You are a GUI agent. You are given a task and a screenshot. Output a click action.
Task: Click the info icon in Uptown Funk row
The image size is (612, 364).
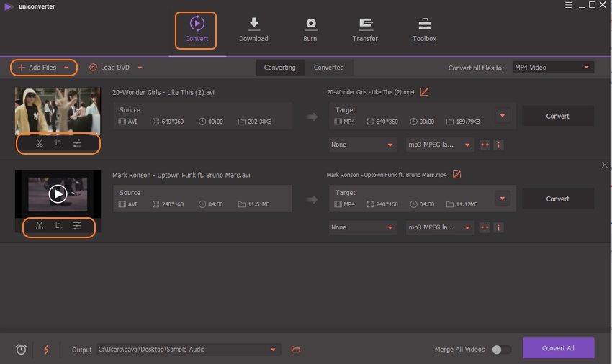pyautogui.click(x=498, y=227)
